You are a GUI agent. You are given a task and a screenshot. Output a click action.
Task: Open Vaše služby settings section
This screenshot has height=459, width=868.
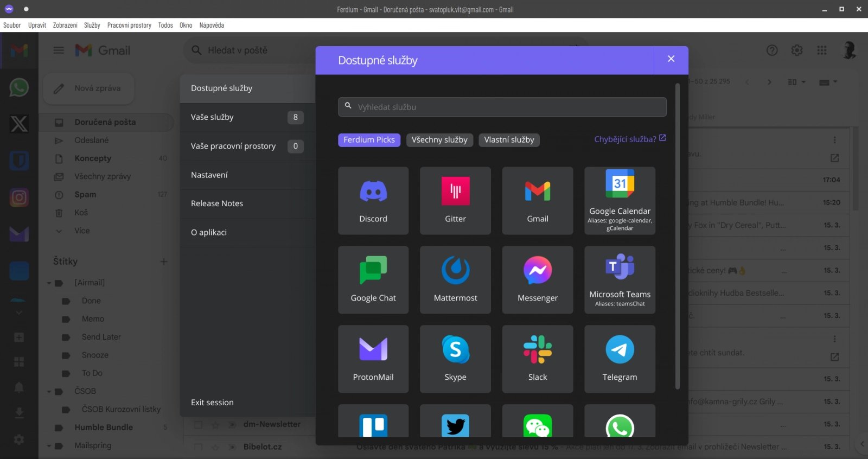click(x=247, y=117)
